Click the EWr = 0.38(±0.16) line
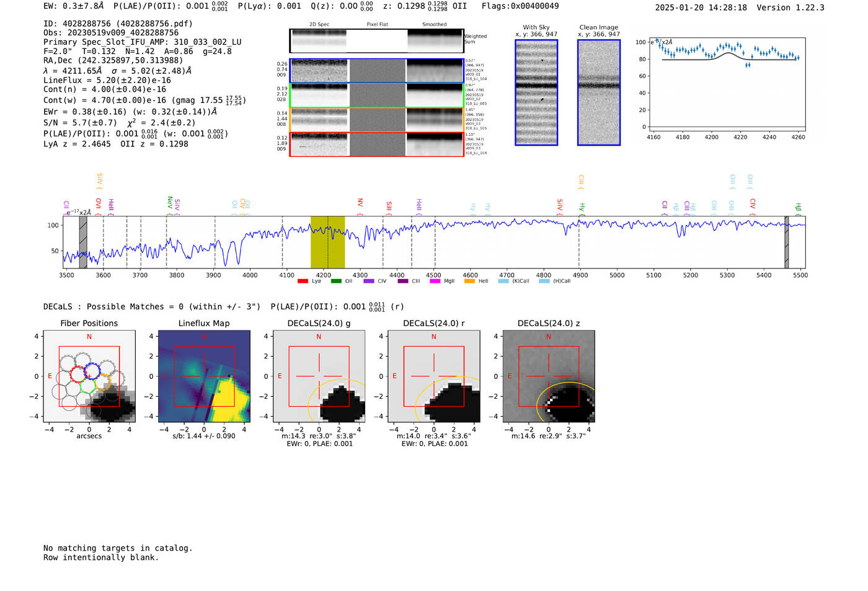Viewport: 868px width, 591px height. click(x=131, y=112)
